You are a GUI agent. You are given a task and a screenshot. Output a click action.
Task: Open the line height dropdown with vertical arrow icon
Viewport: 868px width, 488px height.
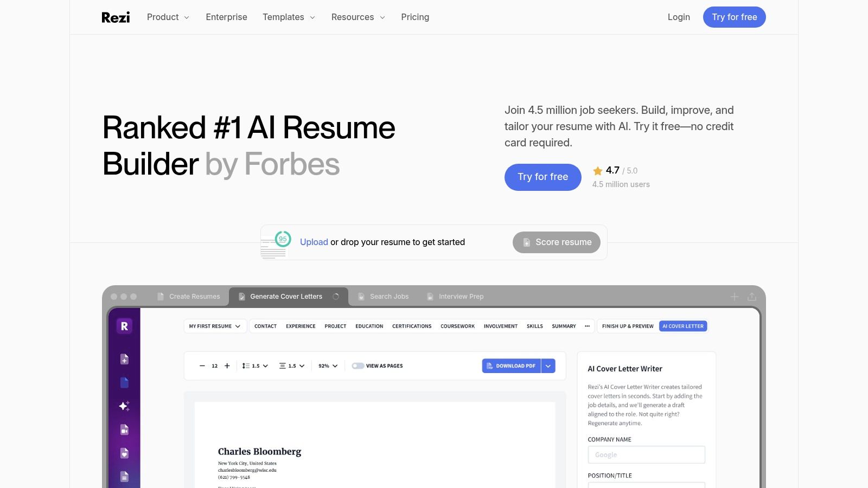(255, 366)
